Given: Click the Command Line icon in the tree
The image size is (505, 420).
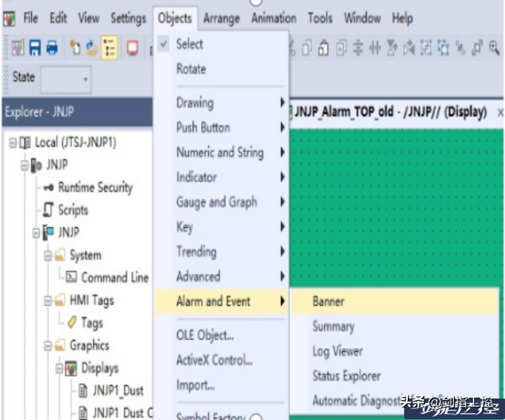Looking at the screenshot, I should click(x=71, y=278).
